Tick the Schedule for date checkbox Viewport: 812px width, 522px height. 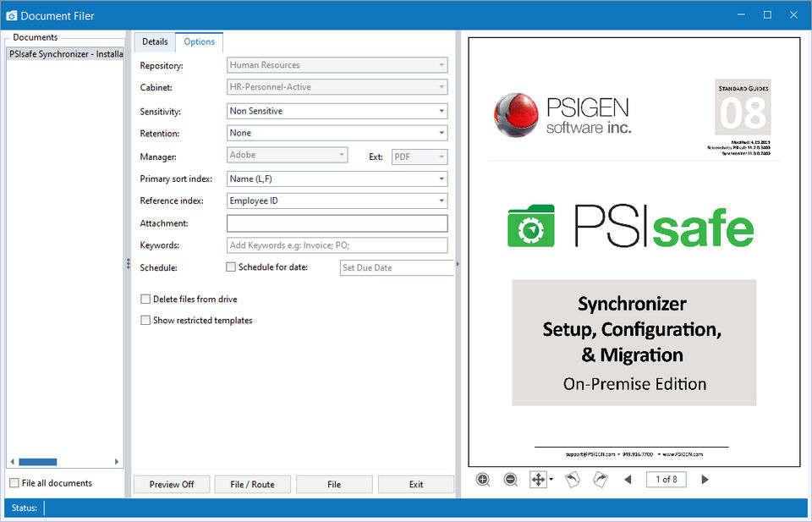(x=231, y=266)
